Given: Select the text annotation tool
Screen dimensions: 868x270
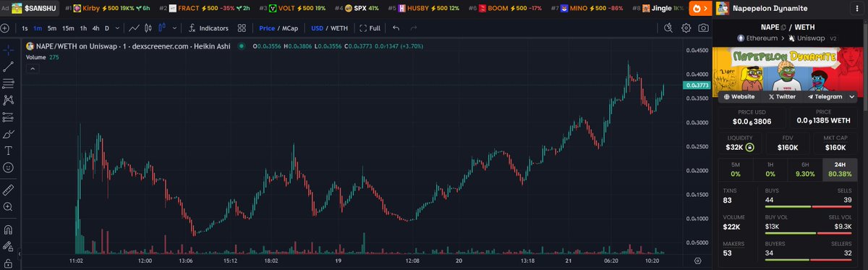Looking at the screenshot, I should (9, 151).
